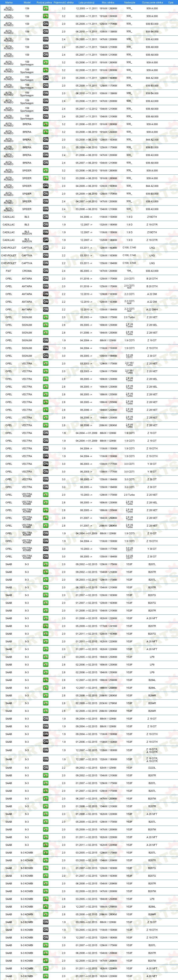
Task: Click the Oznaczenie silnika column header
Action: coord(152,2)
